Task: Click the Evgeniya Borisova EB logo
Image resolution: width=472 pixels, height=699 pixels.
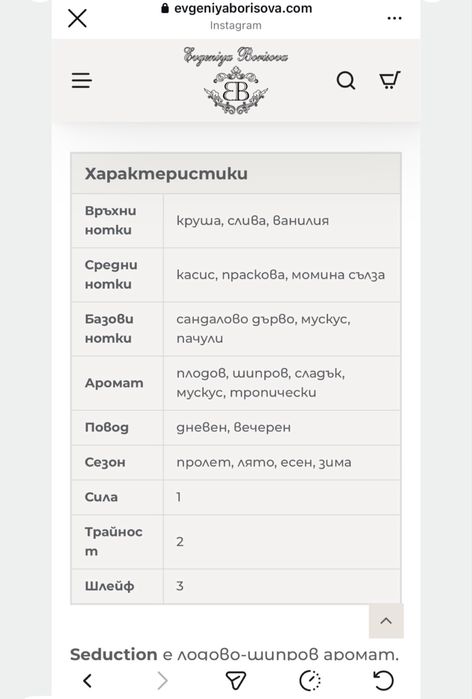Action: [x=236, y=80]
